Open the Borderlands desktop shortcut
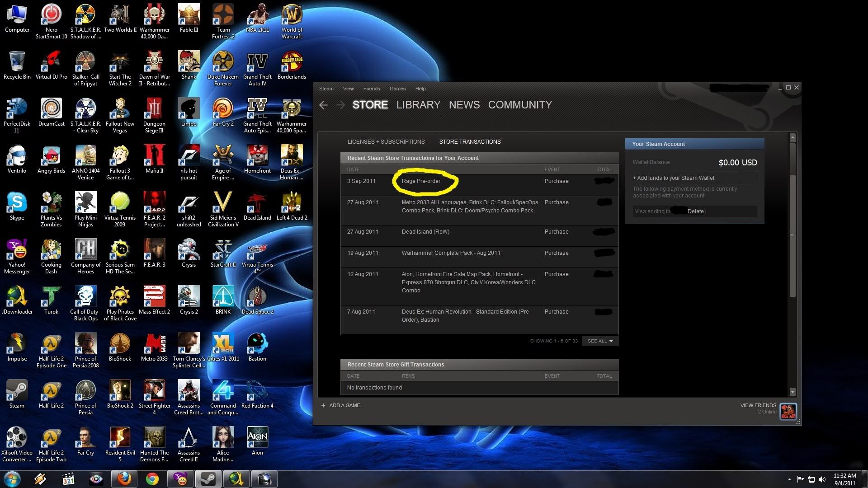Viewport: 868px width, 488px height. click(292, 65)
